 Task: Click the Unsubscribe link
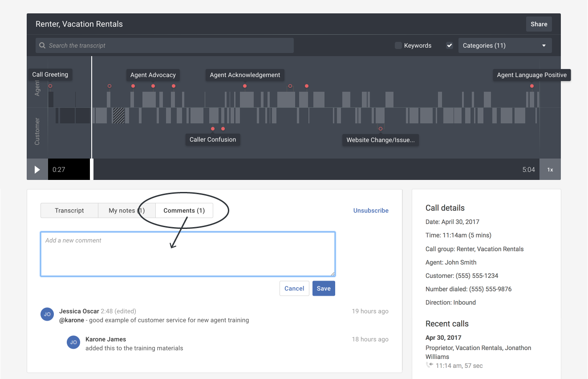point(371,211)
